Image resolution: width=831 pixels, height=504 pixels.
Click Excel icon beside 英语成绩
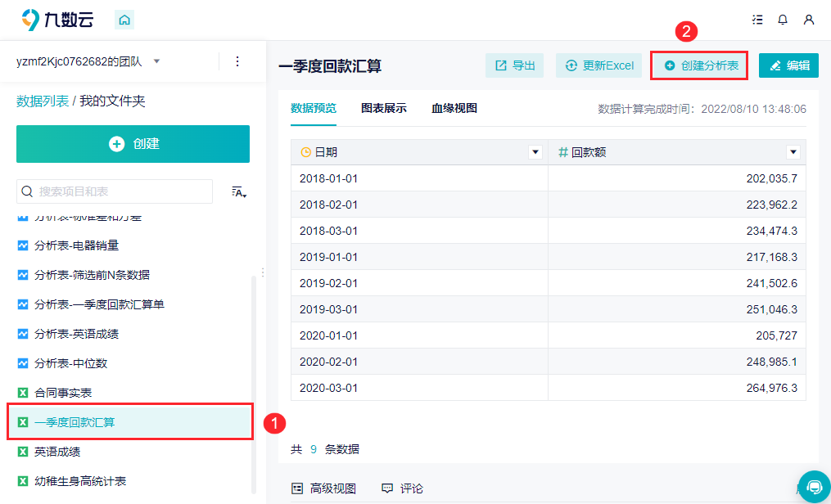[x=23, y=452]
